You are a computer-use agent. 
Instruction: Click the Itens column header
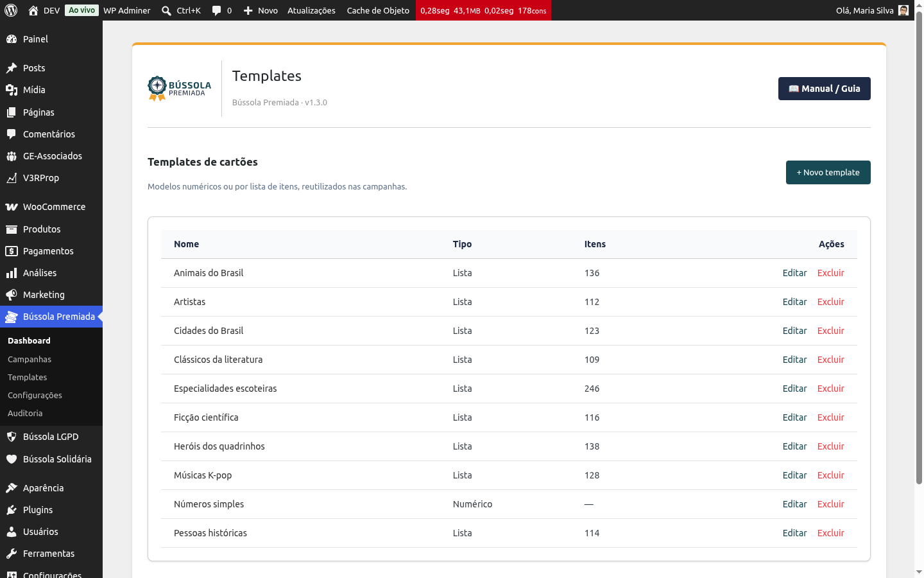[x=595, y=244]
